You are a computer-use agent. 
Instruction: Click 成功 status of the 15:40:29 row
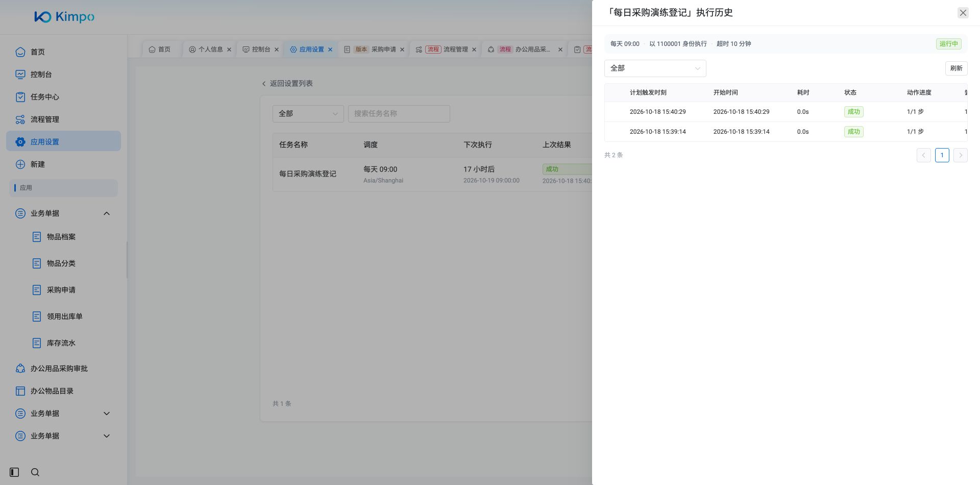point(853,112)
